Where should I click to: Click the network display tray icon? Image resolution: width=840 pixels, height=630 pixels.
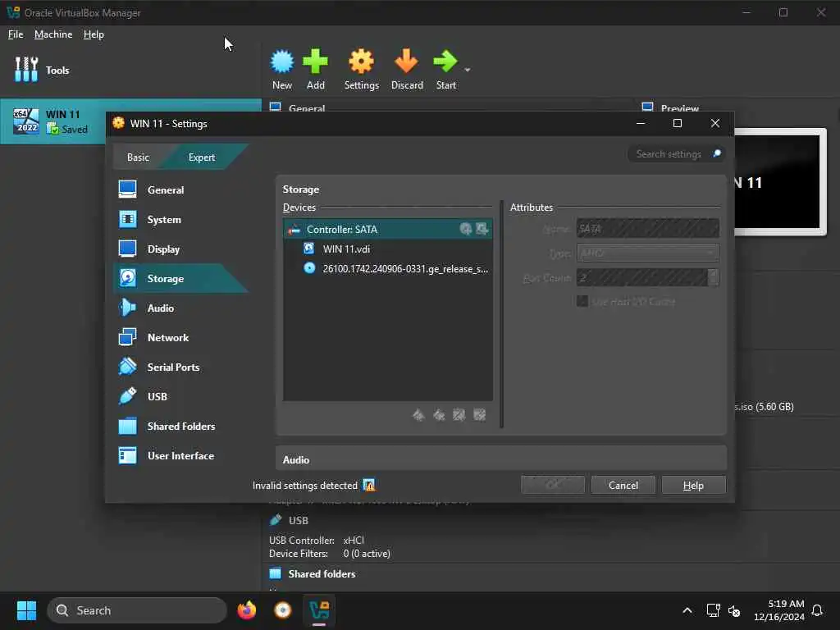(713, 610)
